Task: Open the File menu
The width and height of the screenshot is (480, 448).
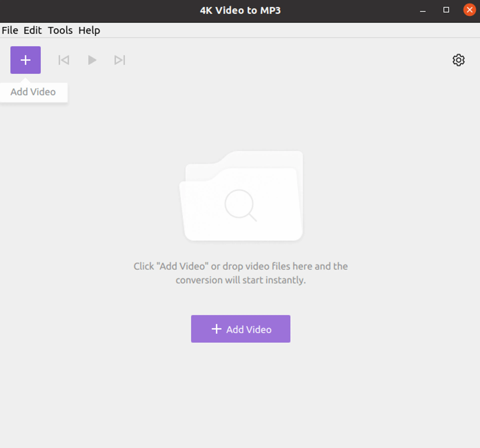Action: click(x=10, y=30)
